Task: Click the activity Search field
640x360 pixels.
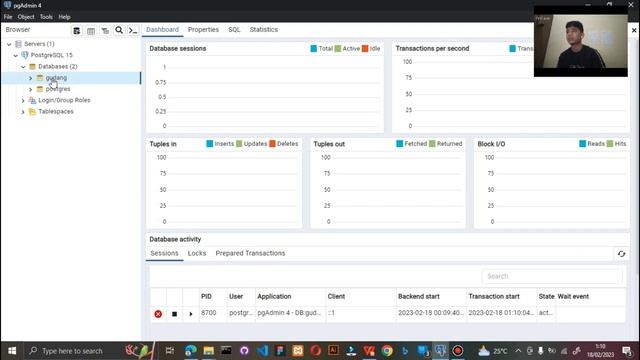Action: click(552, 276)
